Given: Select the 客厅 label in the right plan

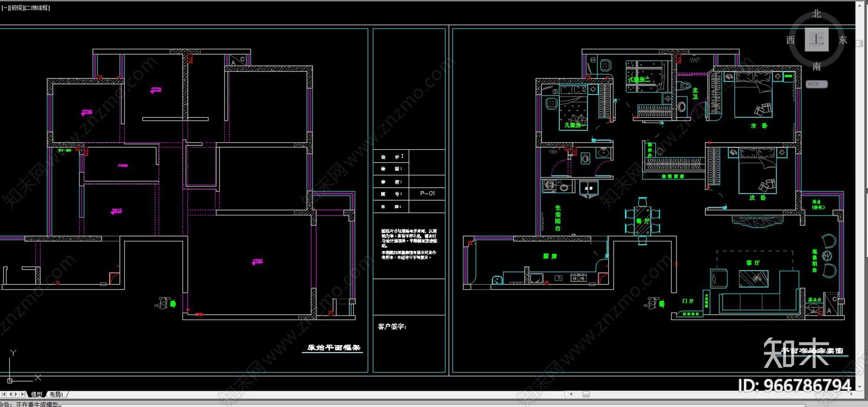Looking at the screenshot, I should 752,263.
